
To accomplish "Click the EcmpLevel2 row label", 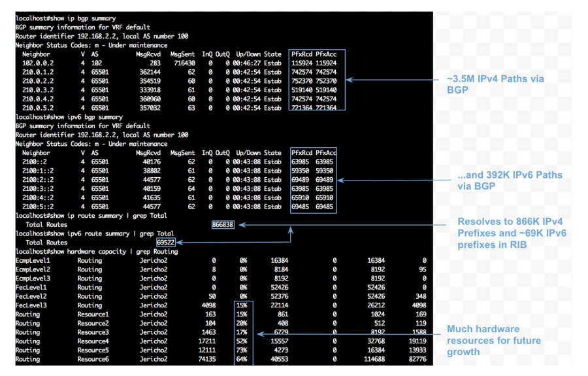I will (x=33, y=269).
